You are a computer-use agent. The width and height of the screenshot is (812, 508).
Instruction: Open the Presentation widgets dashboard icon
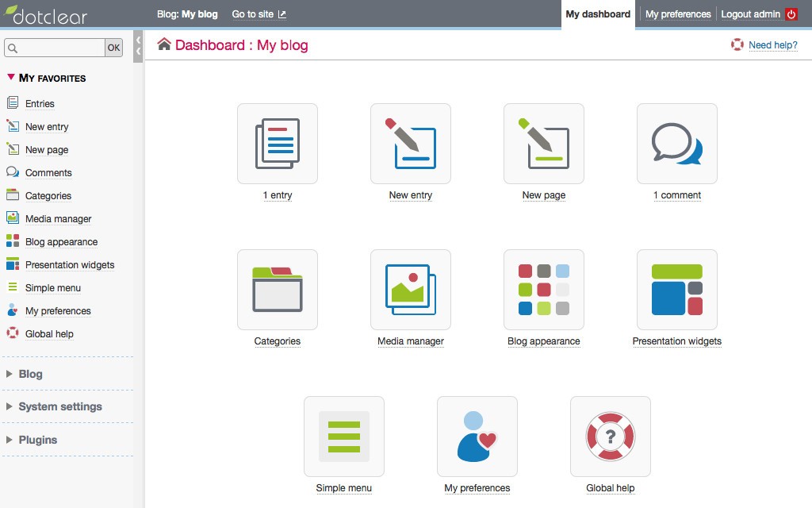click(677, 290)
